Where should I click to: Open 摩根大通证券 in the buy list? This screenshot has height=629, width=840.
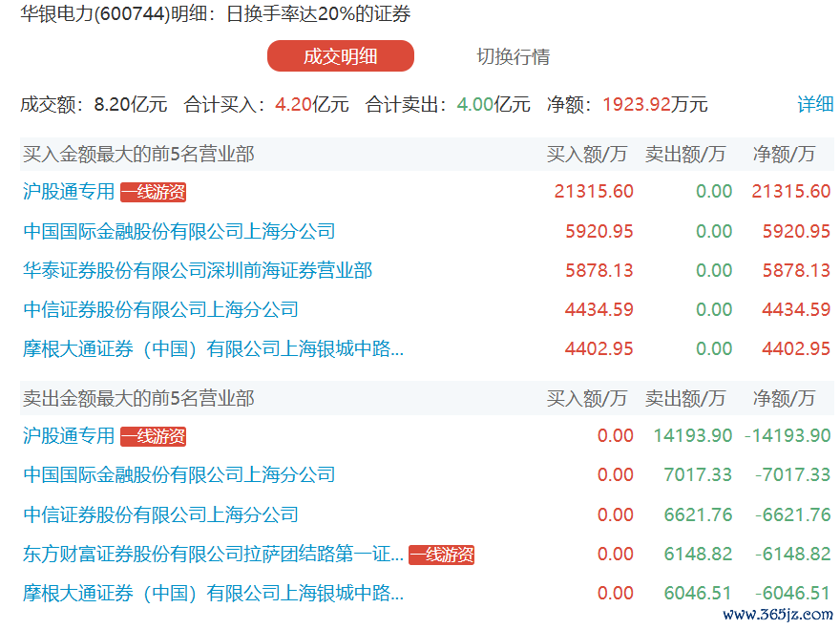(x=213, y=348)
